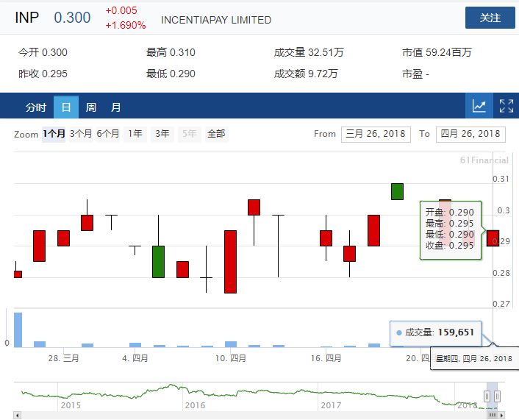
Task: Set zoom range to 3个月
Action: coord(81,134)
